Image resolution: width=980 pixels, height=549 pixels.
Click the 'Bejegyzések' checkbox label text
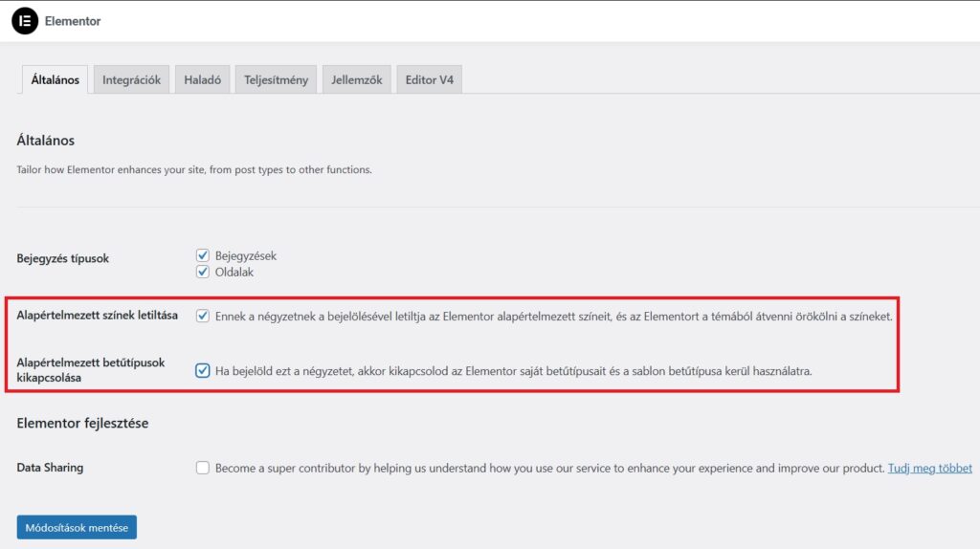click(245, 256)
